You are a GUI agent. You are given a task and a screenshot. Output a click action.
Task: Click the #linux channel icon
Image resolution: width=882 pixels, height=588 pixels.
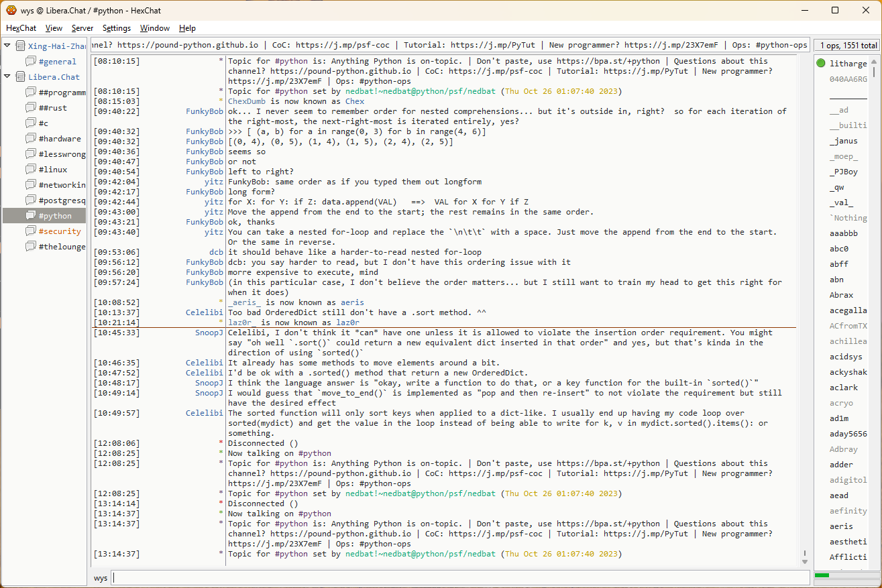point(30,170)
